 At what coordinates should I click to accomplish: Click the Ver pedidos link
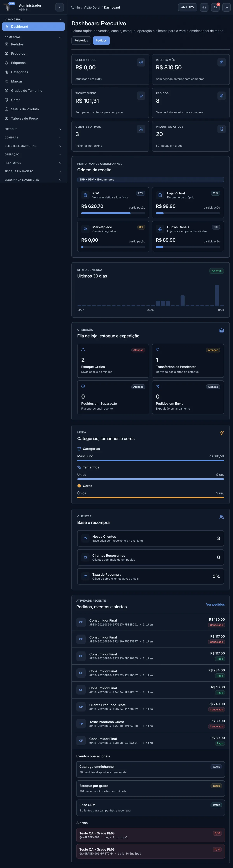pos(215,604)
